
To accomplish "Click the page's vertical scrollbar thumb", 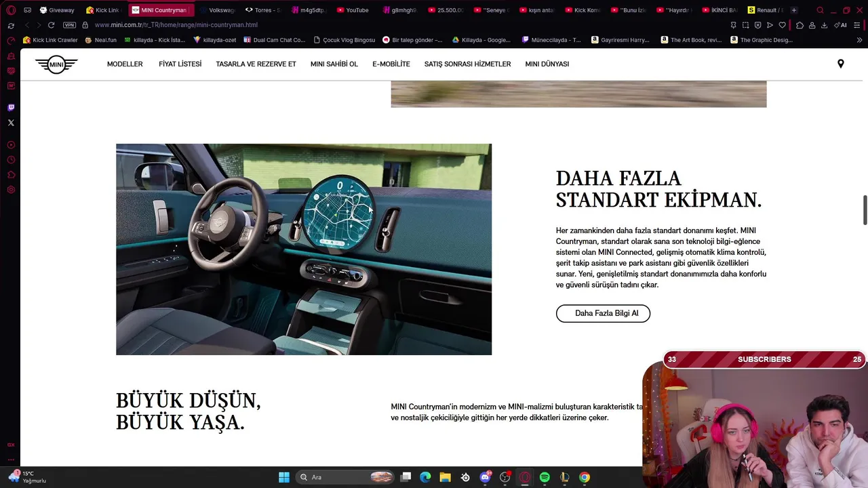I will tap(865, 210).
